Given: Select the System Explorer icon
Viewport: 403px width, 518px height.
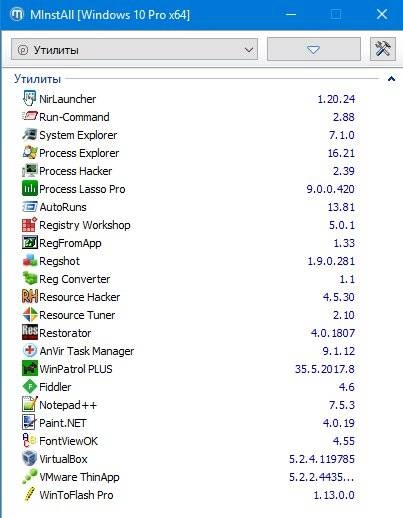Looking at the screenshot, I should pyautogui.click(x=30, y=135).
